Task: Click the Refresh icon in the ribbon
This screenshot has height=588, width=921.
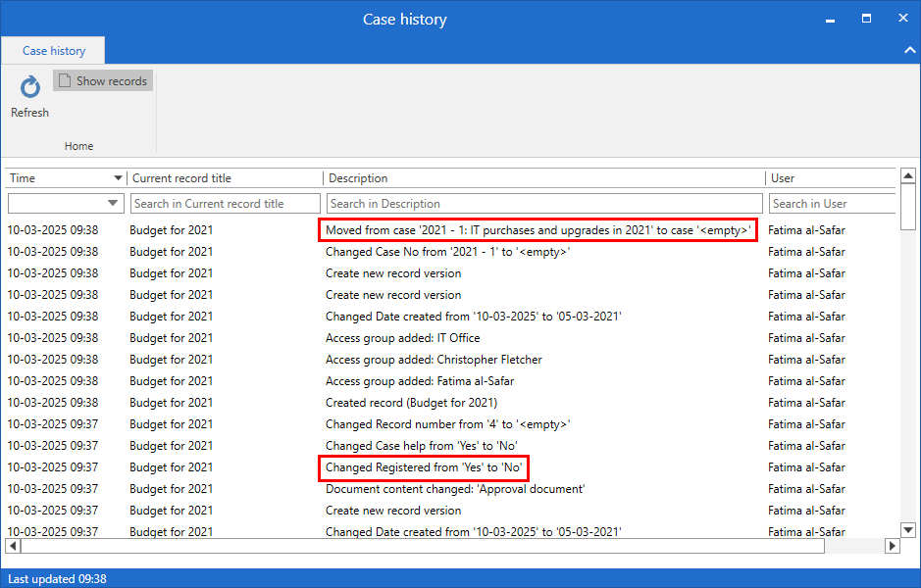Action: coord(29,88)
